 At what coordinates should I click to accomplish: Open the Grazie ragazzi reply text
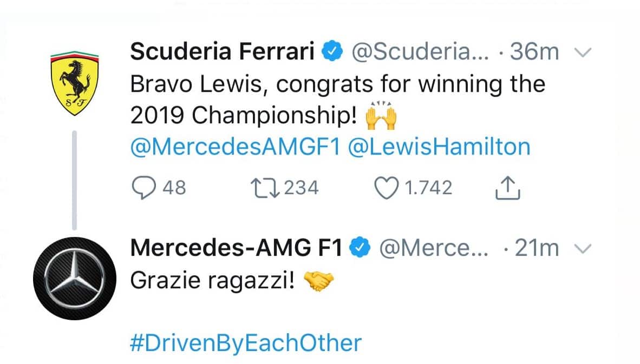click(213, 282)
